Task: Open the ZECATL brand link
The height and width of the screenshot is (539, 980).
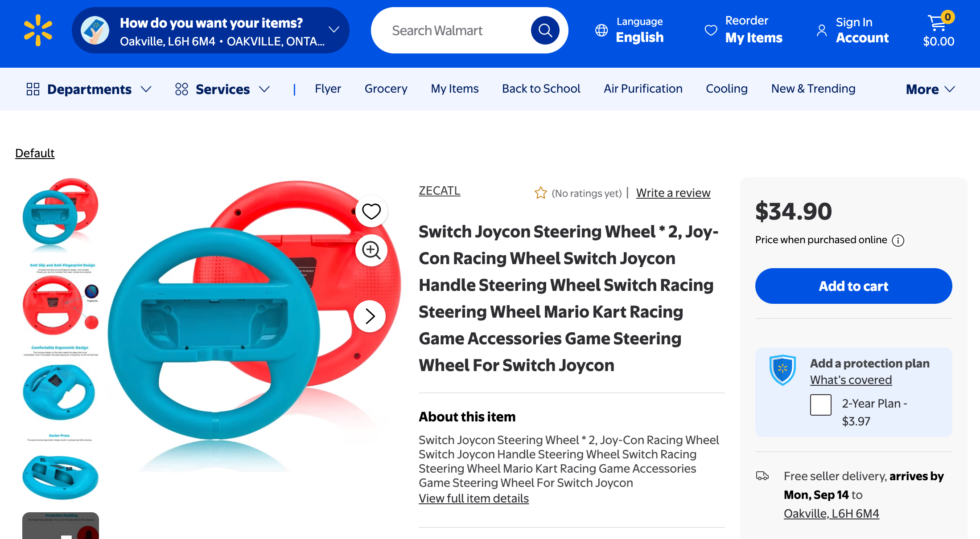Action: point(439,191)
